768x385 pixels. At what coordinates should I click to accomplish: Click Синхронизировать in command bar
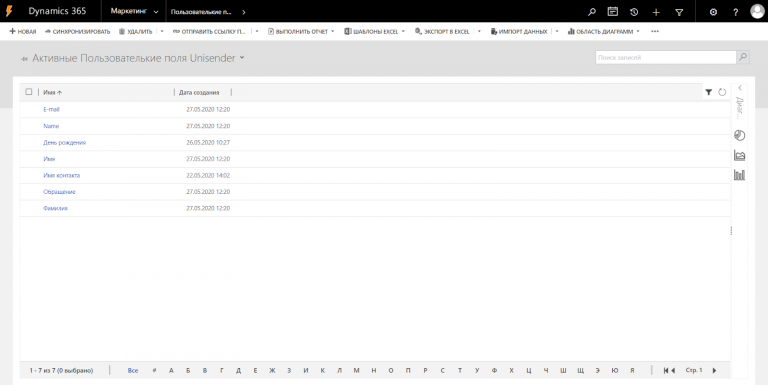77,31
